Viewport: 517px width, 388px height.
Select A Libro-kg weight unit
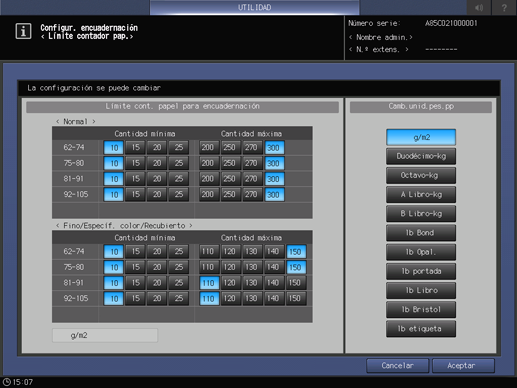coord(421,194)
